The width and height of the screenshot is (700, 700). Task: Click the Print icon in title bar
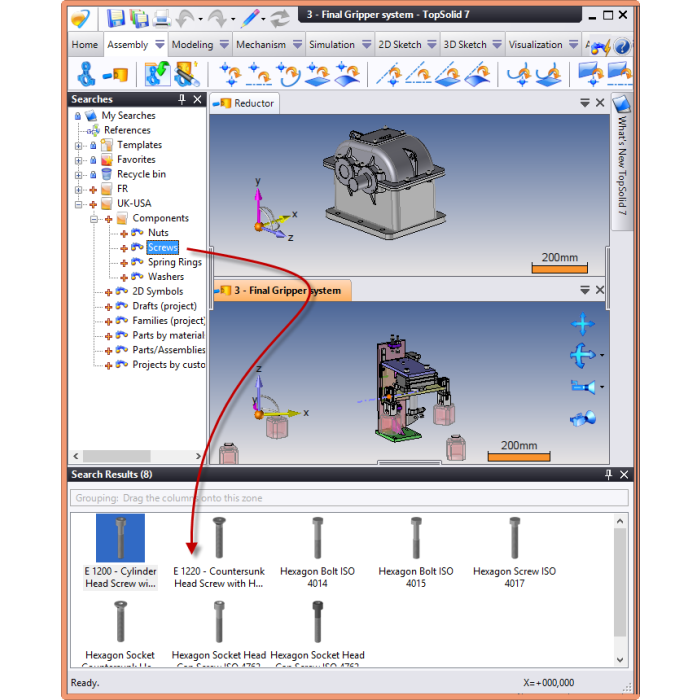pos(161,19)
